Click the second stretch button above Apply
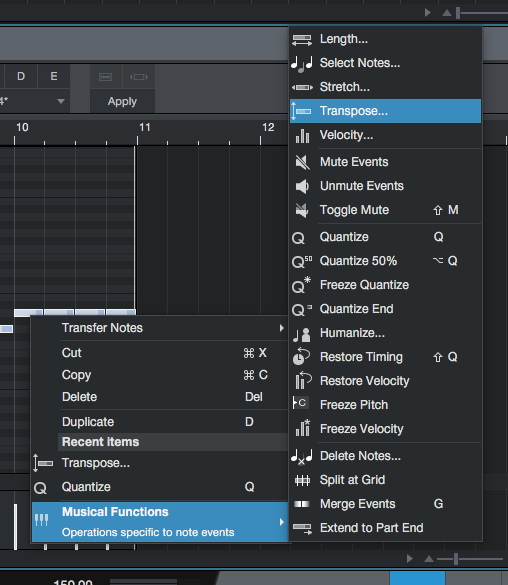This screenshot has width=508, height=585. (x=139, y=77)
